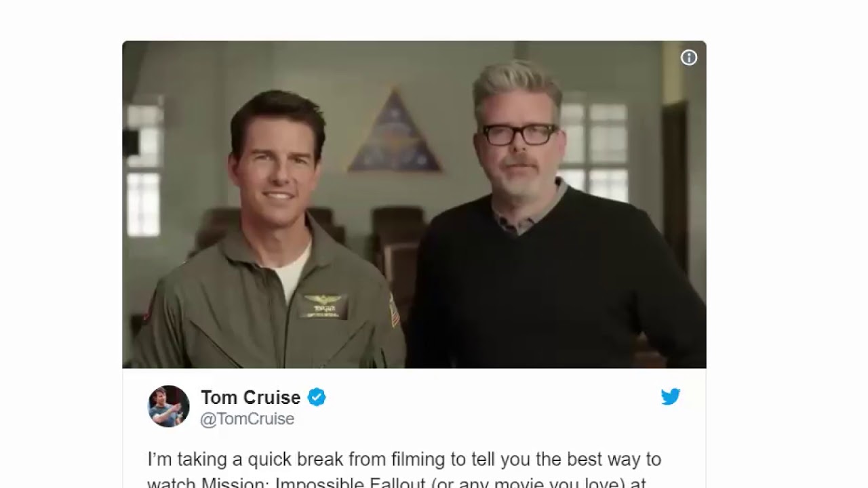Click the bright window on the video's left side
Viewport: 868px width, 488px height.
tap(144, 169)
